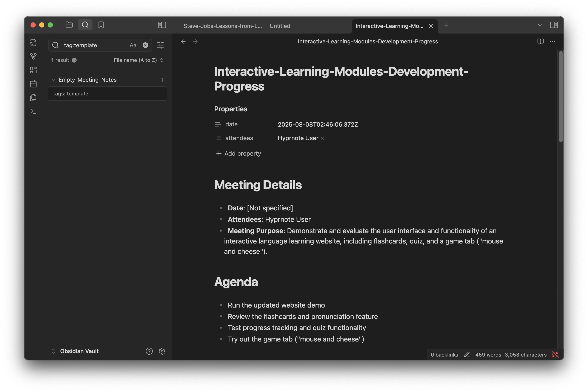This screenshot has height=392, width=588.
Task: Open the quick switcher ribbon icon
Action: point(33,43)
